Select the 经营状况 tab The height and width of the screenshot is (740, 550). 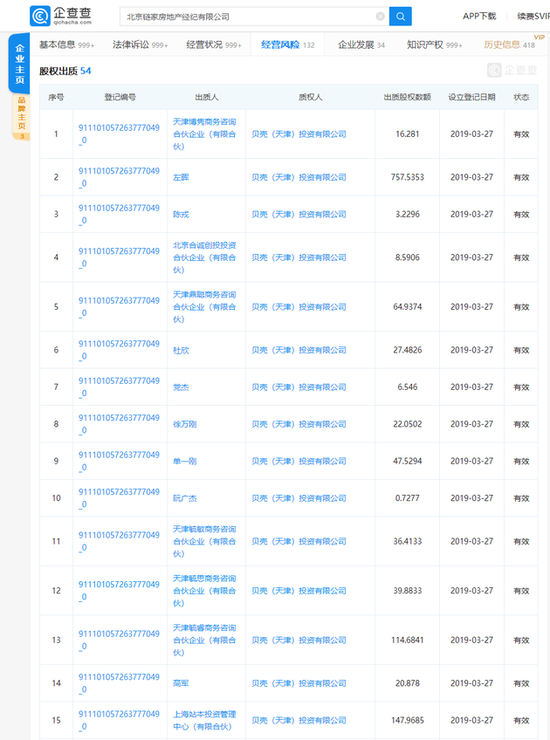click(x=214, y=45)
